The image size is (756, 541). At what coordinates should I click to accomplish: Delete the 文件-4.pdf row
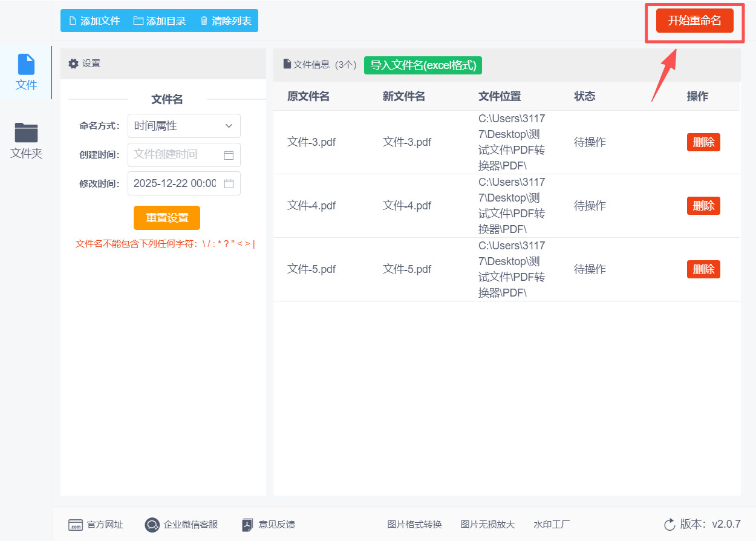point(703,206)
